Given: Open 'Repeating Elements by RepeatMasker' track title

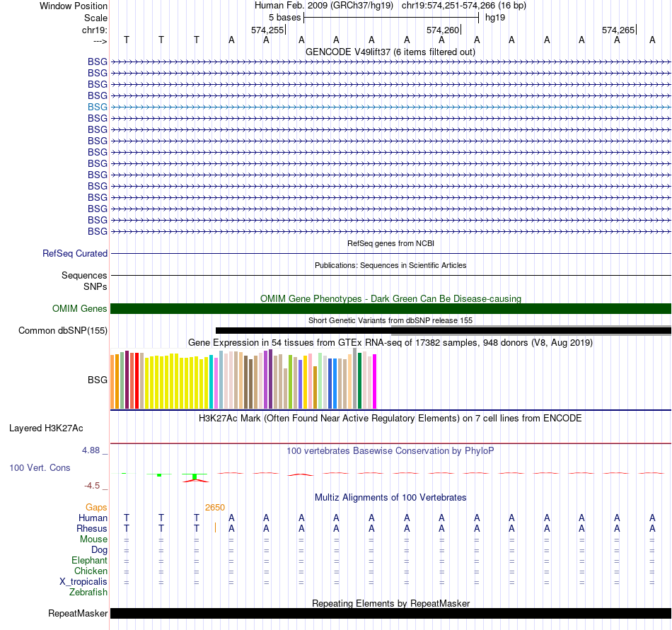Looking at the screenshot, I should click(390, 603).
